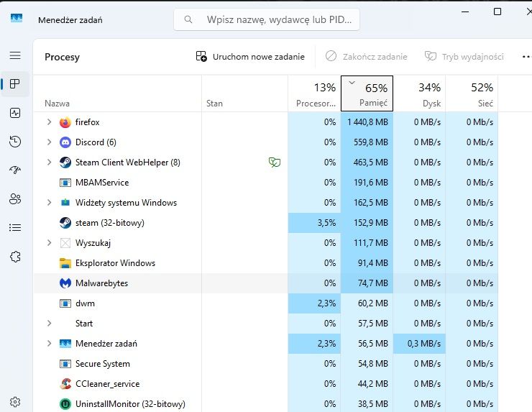
Task: Expand Steam Client WebHelper (8) group
Action: coord(49,162)
